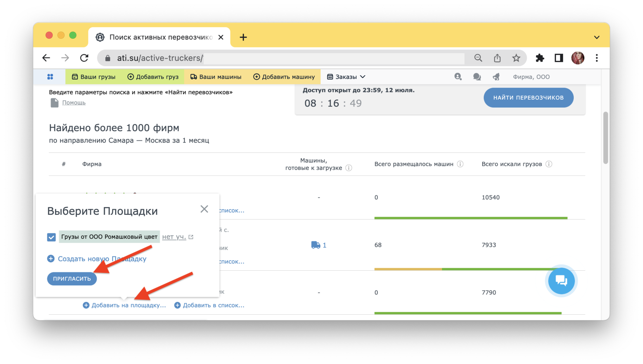
Task: Click the green bar under 7790 row
Action: tap(468, 313)
